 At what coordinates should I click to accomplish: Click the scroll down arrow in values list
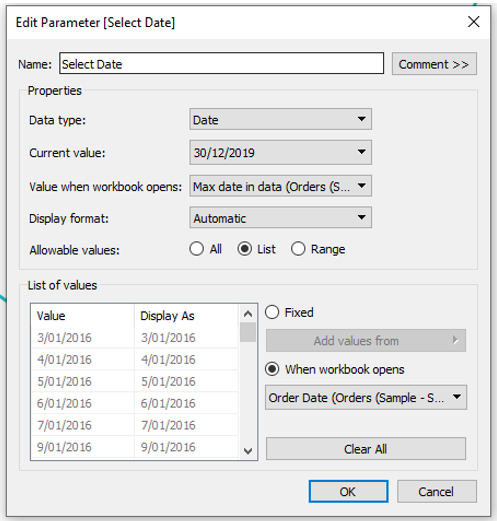pos(248,451)
